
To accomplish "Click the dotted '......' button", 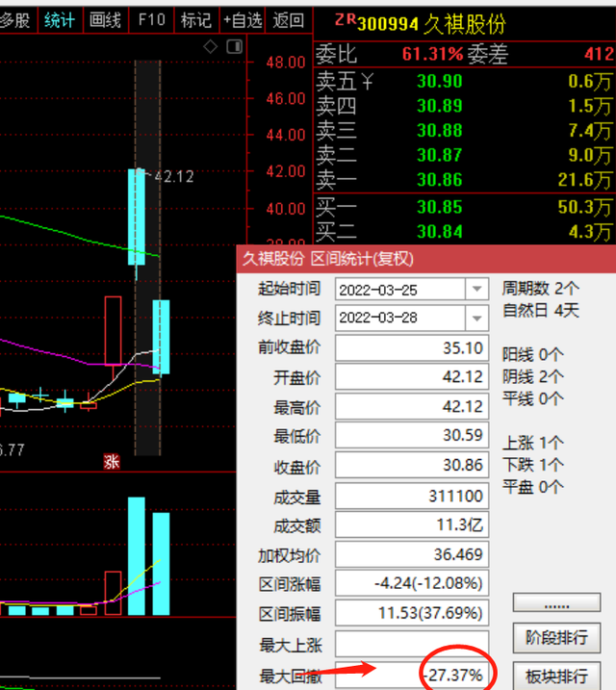I will [x=556, y=602].
